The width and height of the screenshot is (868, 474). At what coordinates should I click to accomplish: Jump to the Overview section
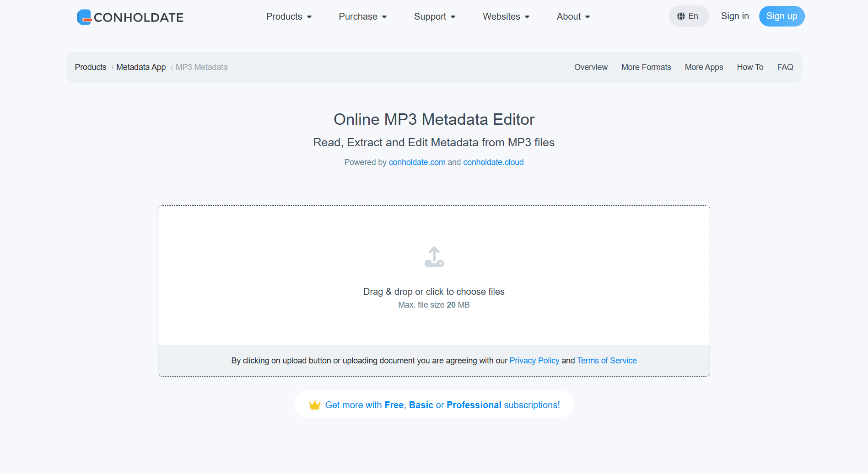pos(591,67)
